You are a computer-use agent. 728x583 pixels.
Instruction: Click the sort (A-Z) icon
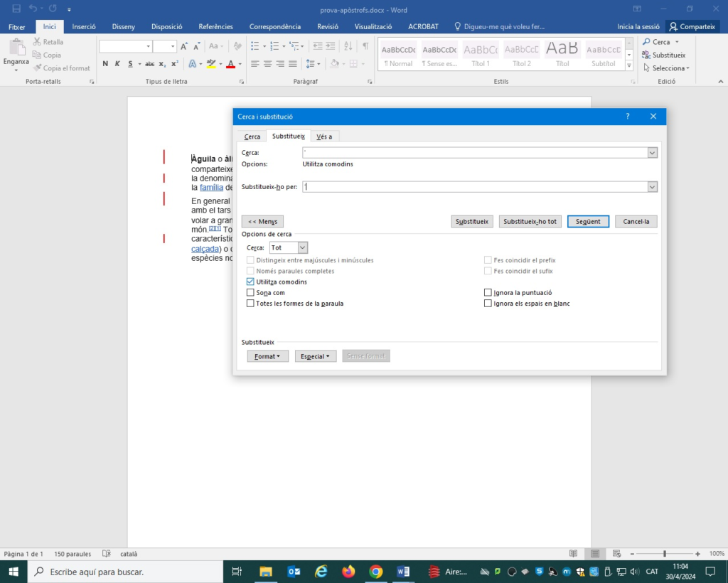349,46
